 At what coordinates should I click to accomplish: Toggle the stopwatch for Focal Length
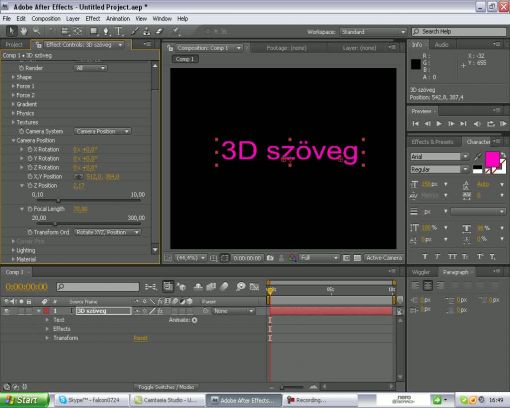click(30, 209)
